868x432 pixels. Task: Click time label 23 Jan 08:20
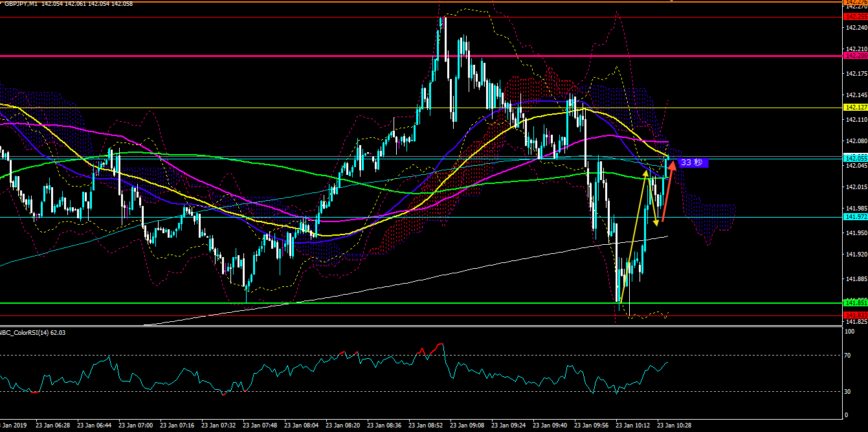point(343,426)
